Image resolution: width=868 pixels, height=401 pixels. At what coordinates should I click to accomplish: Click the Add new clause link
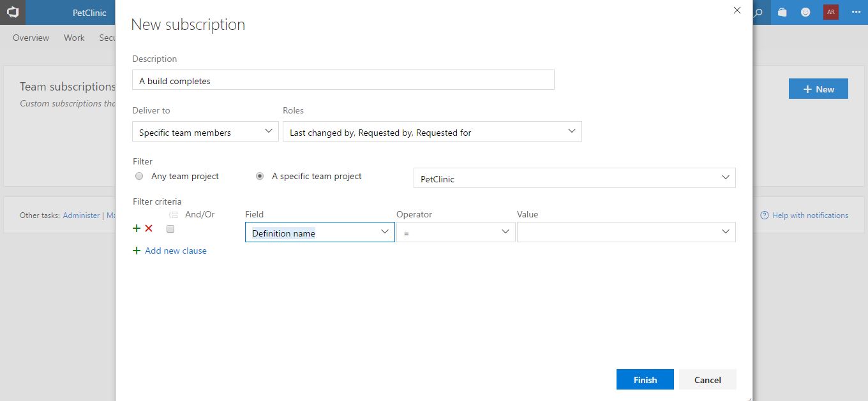176,251
